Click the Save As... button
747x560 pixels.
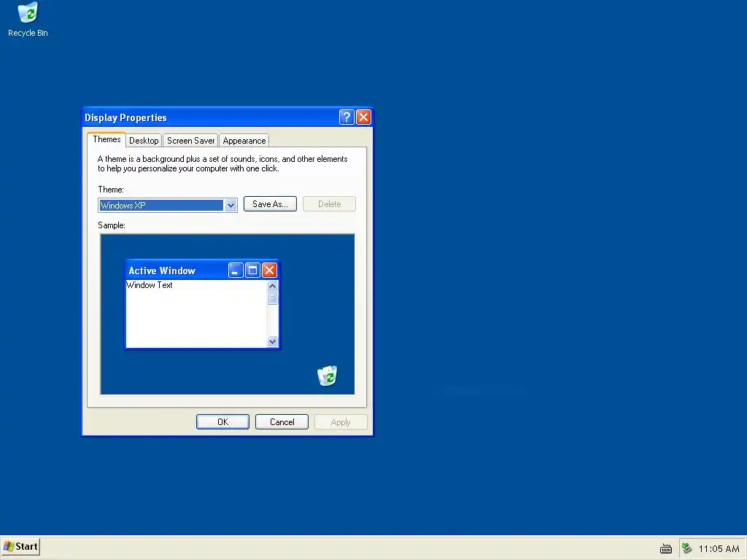coord(270,204)
